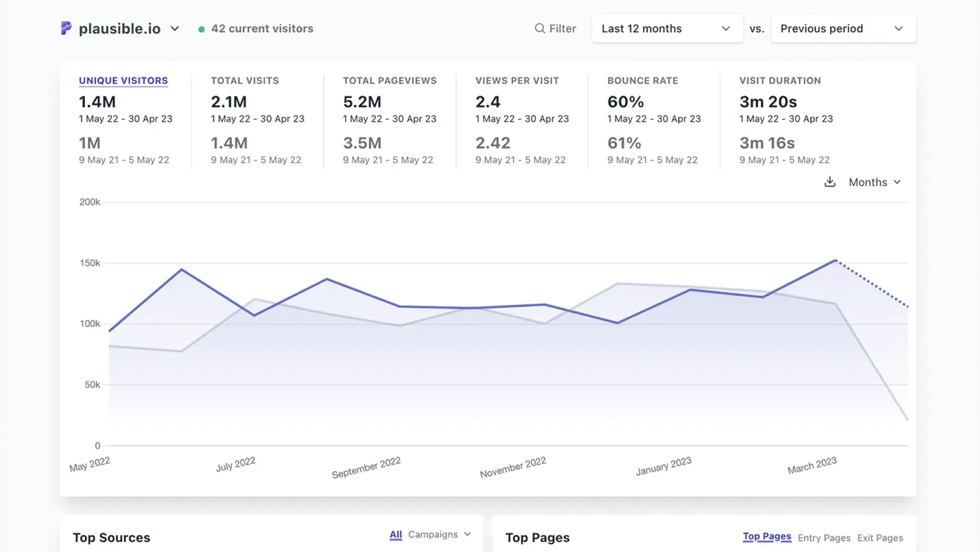Click the 200k y-axis label
The image size is (980, 552).
(x=90, y=202)
